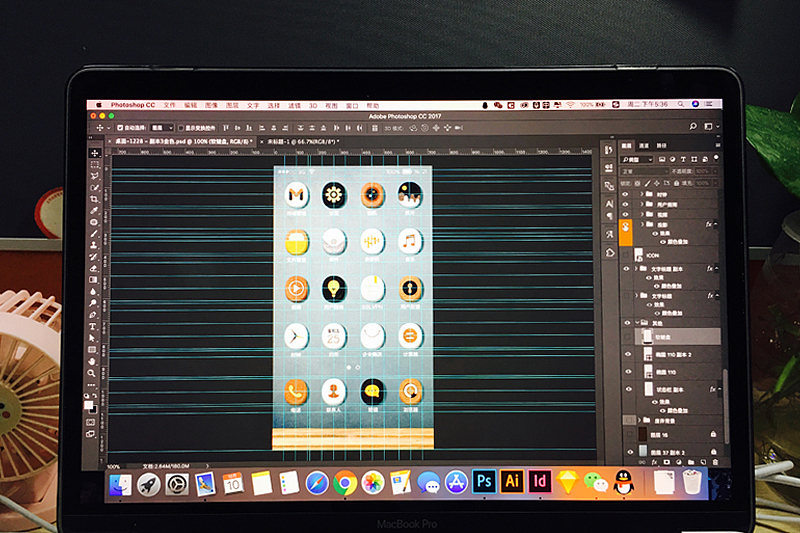
Task: Click the trash icon in Layers panel
Action: point(715,462)
